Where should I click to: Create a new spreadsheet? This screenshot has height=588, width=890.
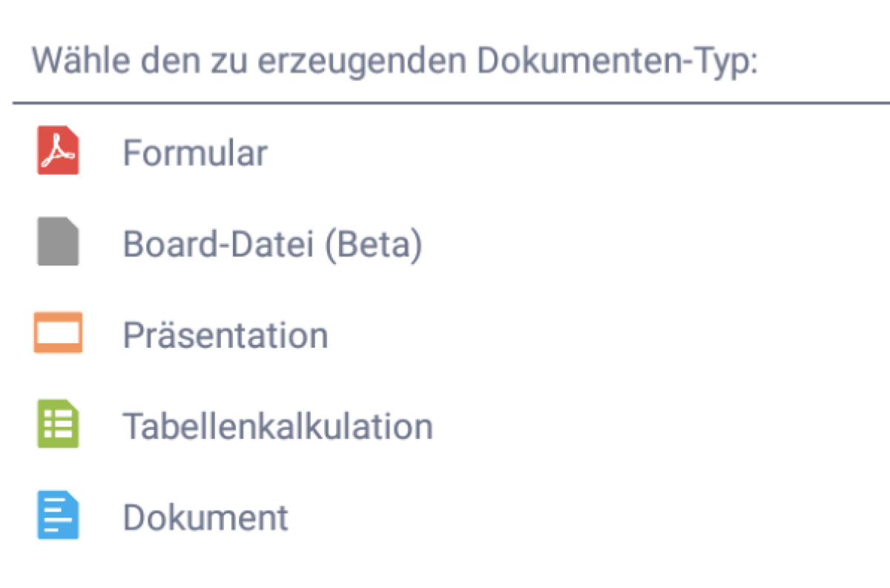277,426
